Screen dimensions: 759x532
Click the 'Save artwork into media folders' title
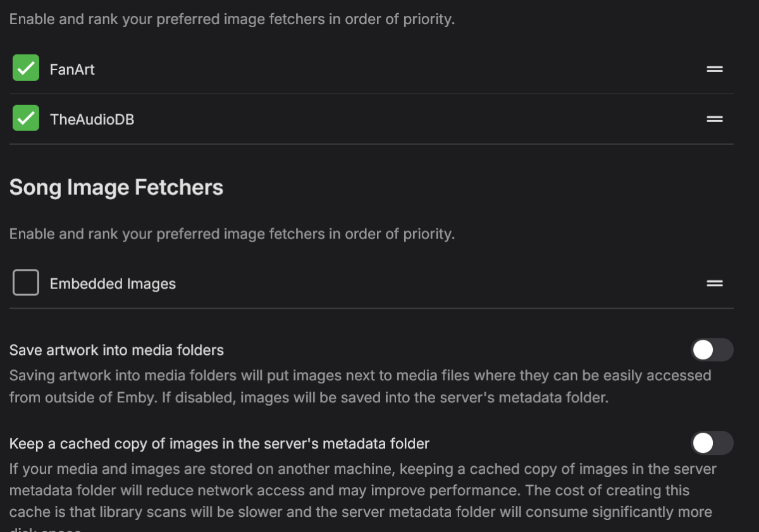coord(116,350)
